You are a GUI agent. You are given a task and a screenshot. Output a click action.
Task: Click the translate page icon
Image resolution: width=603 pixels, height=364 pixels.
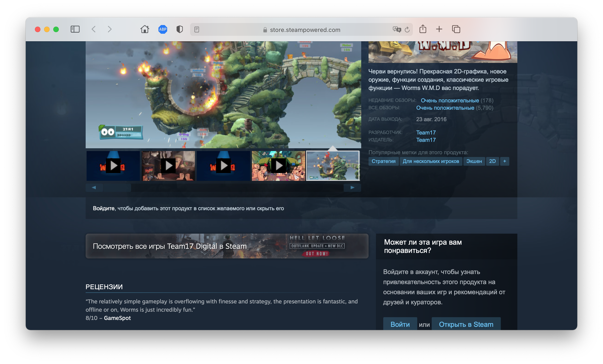[x=397, y=30]
